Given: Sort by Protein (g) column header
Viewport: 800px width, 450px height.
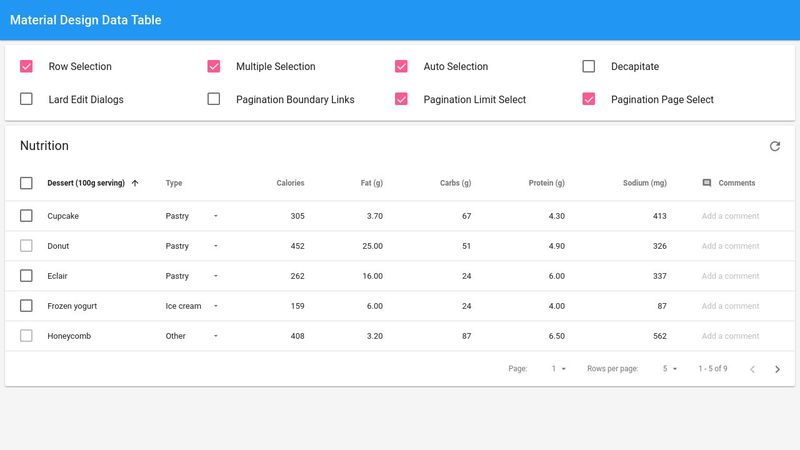Looking at the screenshot, I should pos(546,183).
